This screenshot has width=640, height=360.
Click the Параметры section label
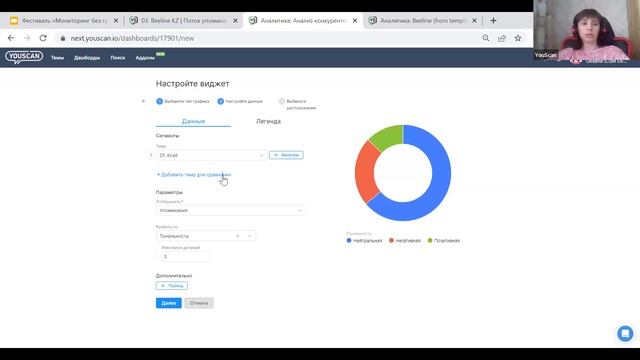[x=169, y=192]
